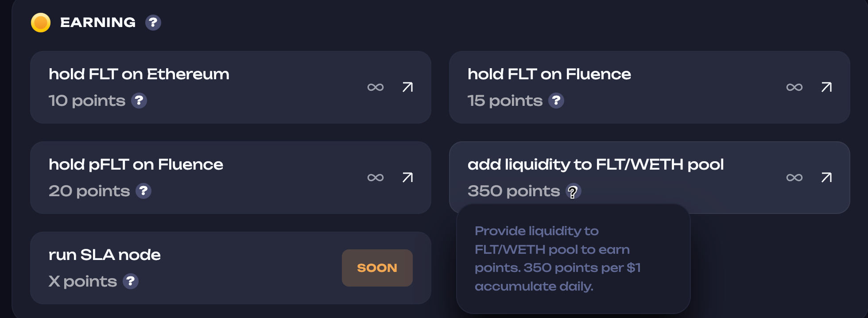This screenshot has height=318, width=868.
Task: Click the SOON button on run SLA node
Action: pyautogui.click(x=377, y=268)
